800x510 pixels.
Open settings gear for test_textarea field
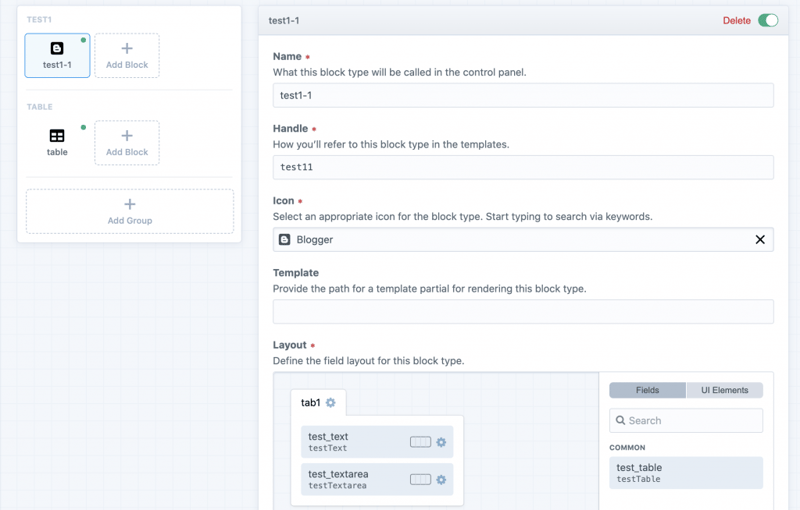[441, 479]
